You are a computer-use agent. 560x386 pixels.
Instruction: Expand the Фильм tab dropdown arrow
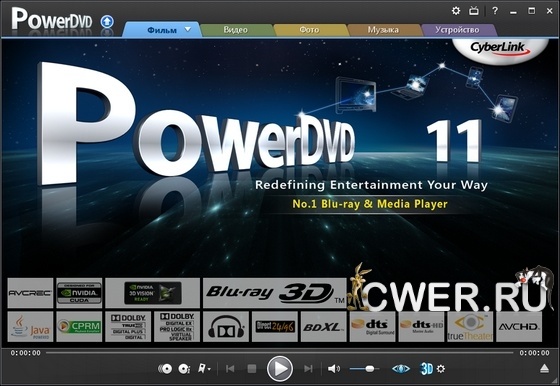click(188, 29)
